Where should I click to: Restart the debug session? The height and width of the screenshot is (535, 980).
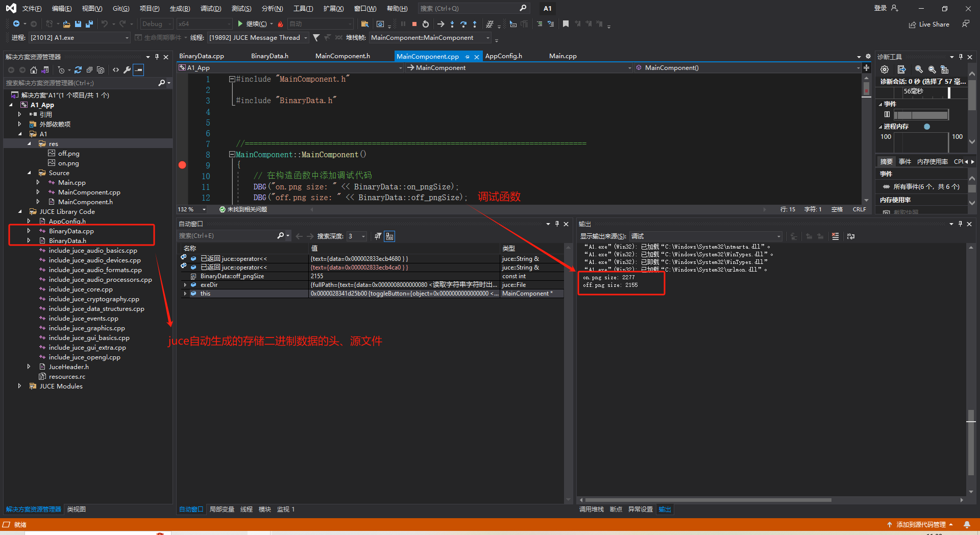pos(426,24)
